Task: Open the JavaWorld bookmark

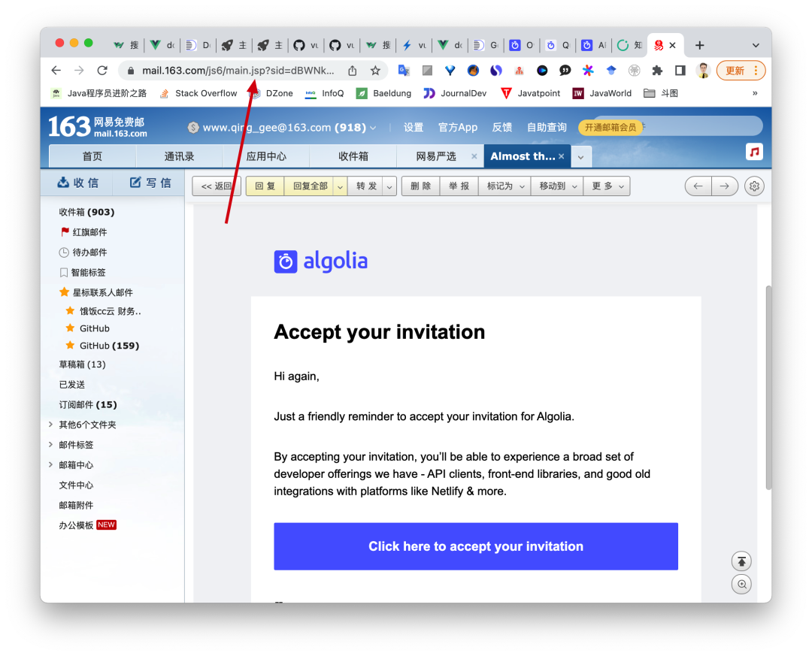Action: click(x=603, y=93)
